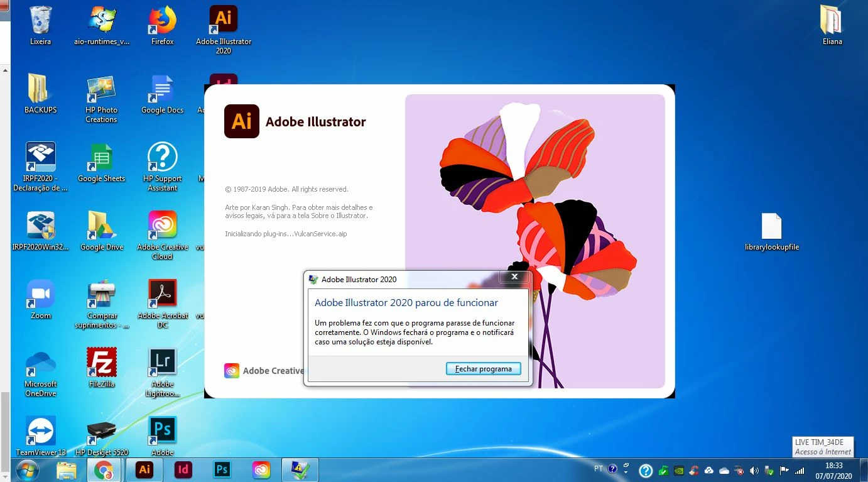Open the language bar options arrow
The height and width of the screenshot is (482, 868).
(626, 473)
